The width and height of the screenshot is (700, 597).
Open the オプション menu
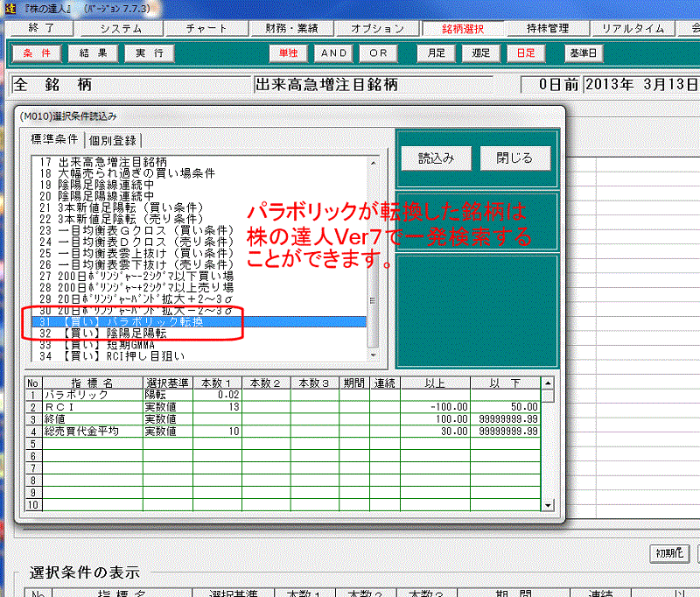pos(377,29)
